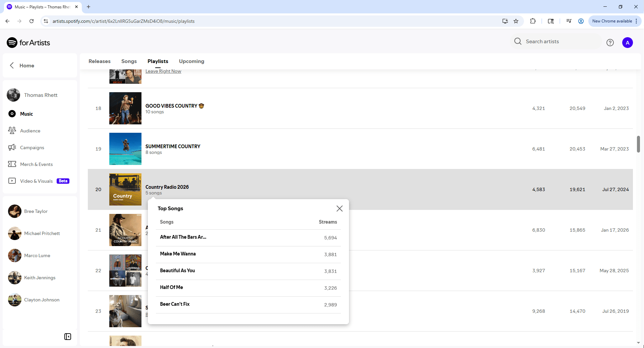The image size is (644, 348).
Task: Close the Top Songs popup
Action: (339, 209)
